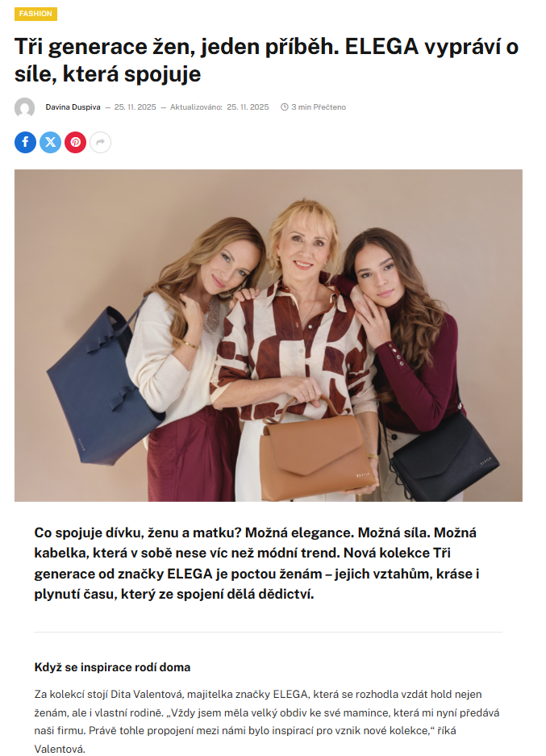Click the paragraph mentioning Dita Valentová

[266, 721]
